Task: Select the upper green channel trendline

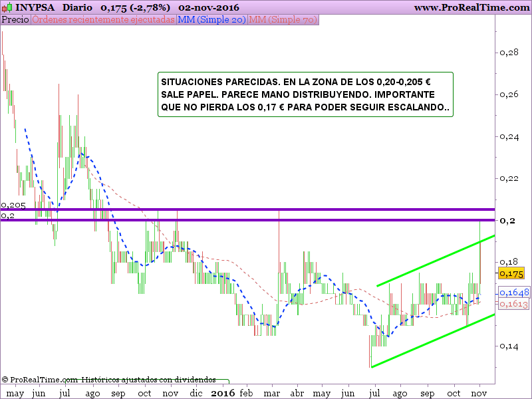Action: 436,261
